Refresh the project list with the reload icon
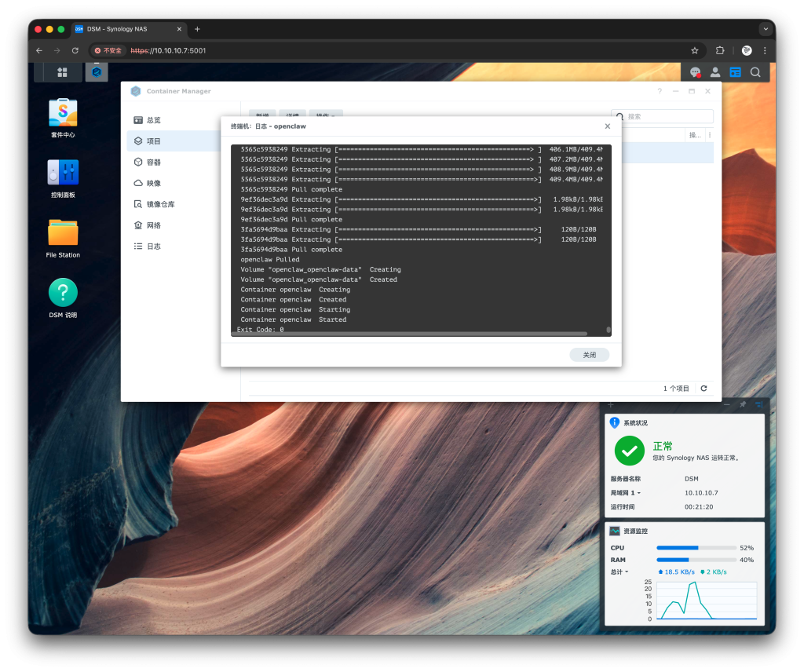804x672 pixels. coord(703,389)
